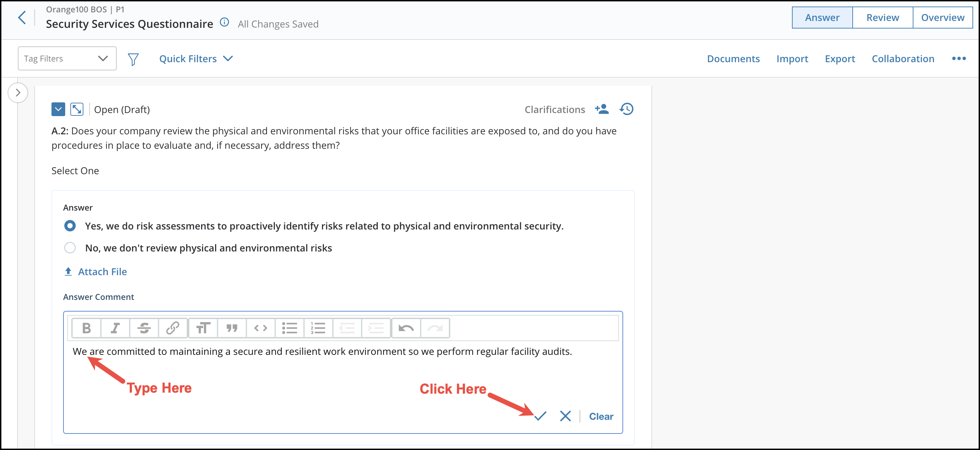Select the "Yes, we do risk assessments" option
980x450 pixels.
point(70,226)
